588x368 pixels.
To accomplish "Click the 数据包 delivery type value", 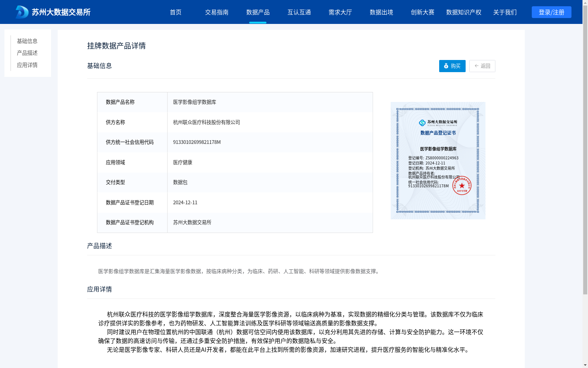I will [x=180, y=182].
